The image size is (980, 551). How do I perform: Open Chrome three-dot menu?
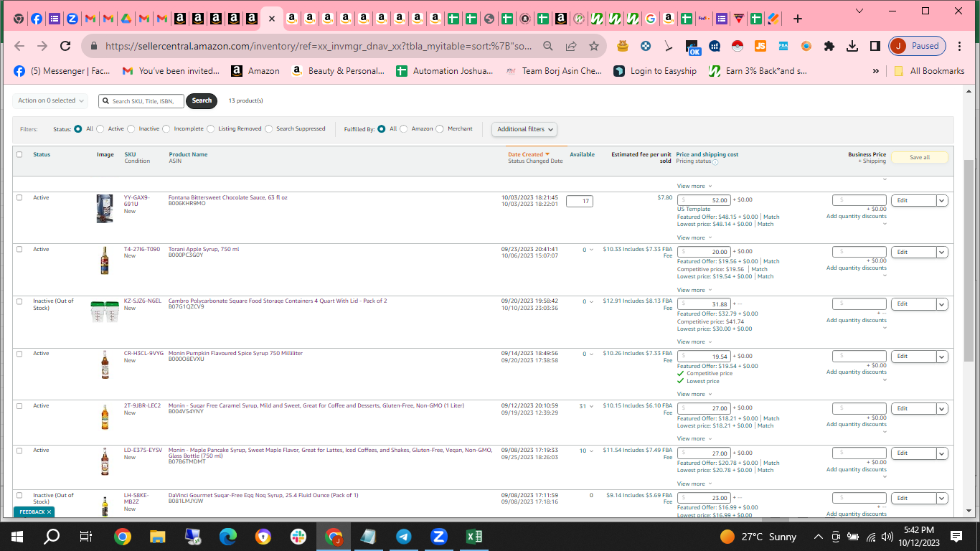pos(959,46)
